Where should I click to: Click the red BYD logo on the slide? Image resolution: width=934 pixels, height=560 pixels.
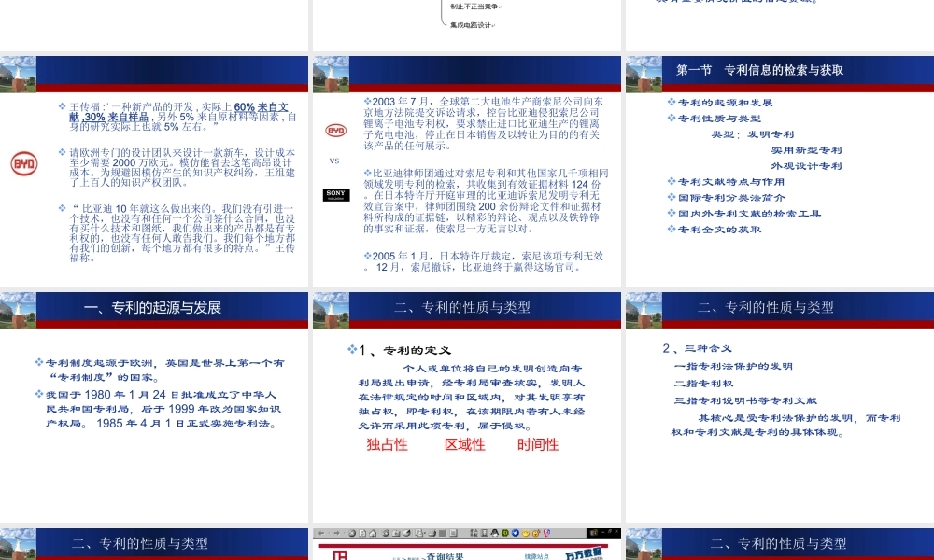point(22,163)
